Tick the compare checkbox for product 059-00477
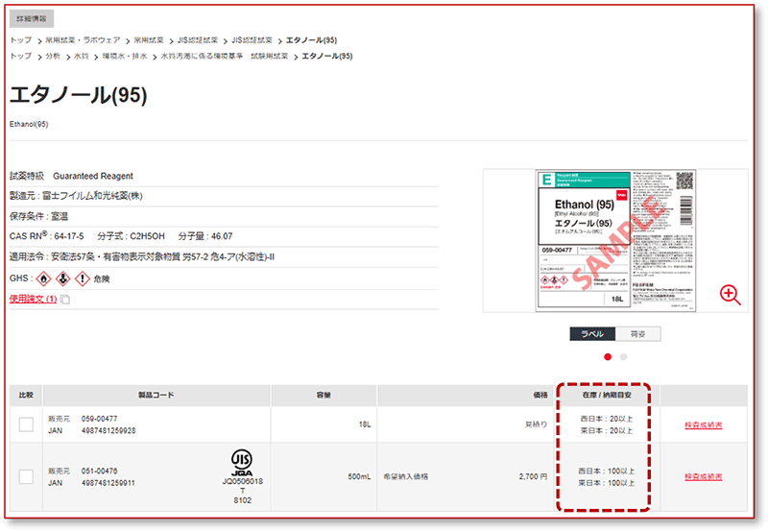The width and height of the screenshot is (768, 532). tap(26, 424)
